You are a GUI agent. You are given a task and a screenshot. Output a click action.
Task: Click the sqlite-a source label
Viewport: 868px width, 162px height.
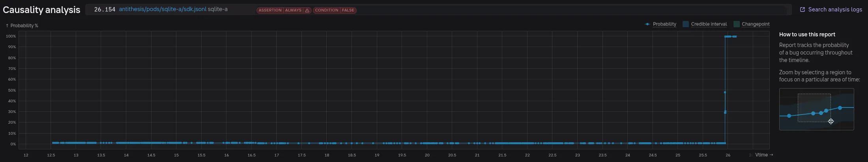(218, 9)
